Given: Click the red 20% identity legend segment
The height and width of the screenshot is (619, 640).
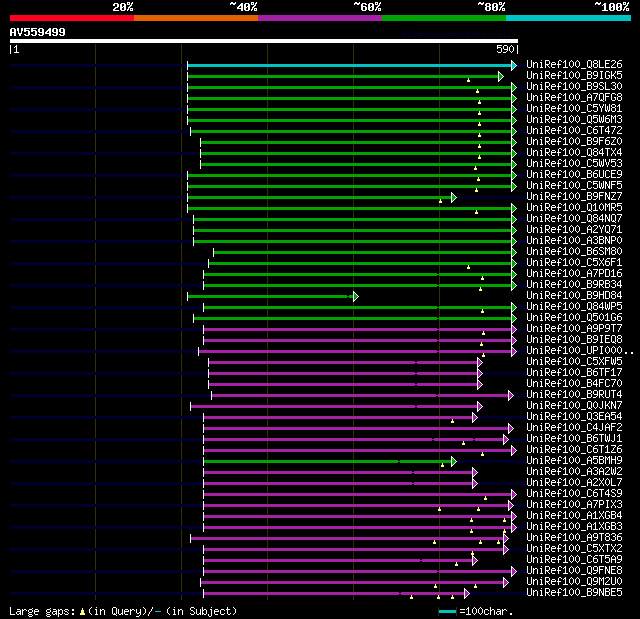Looking at the screenshot, I should [x=72, y=18].
